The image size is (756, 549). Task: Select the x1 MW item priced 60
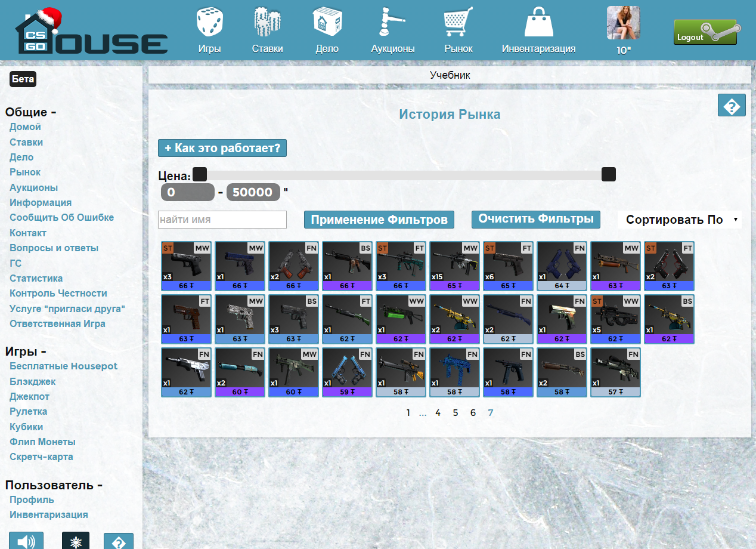click(x=294, y=372)
